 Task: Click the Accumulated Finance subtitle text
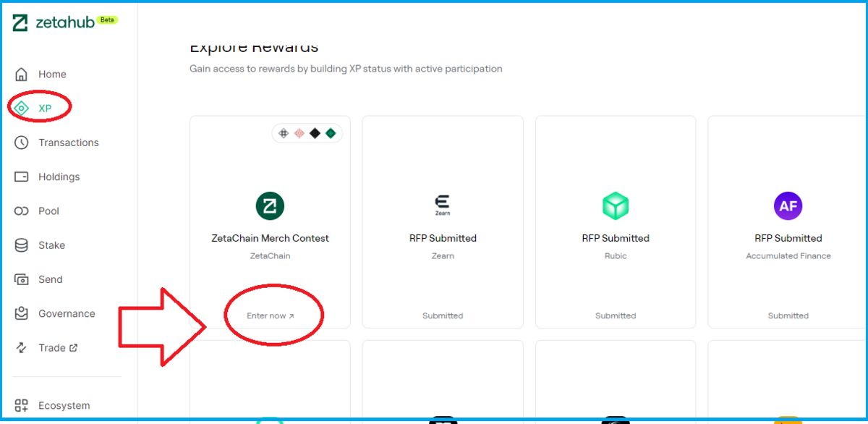point(788,255)
